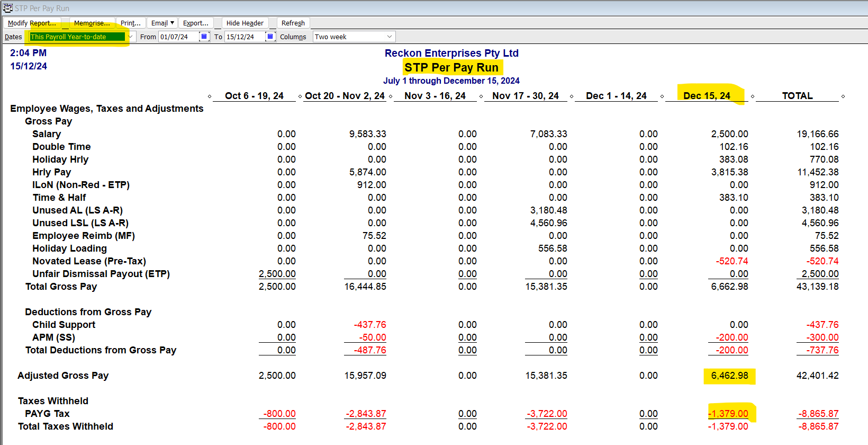
Task: Click the Hrly Pay amount 5,874.00
Action: pos(368,172)
